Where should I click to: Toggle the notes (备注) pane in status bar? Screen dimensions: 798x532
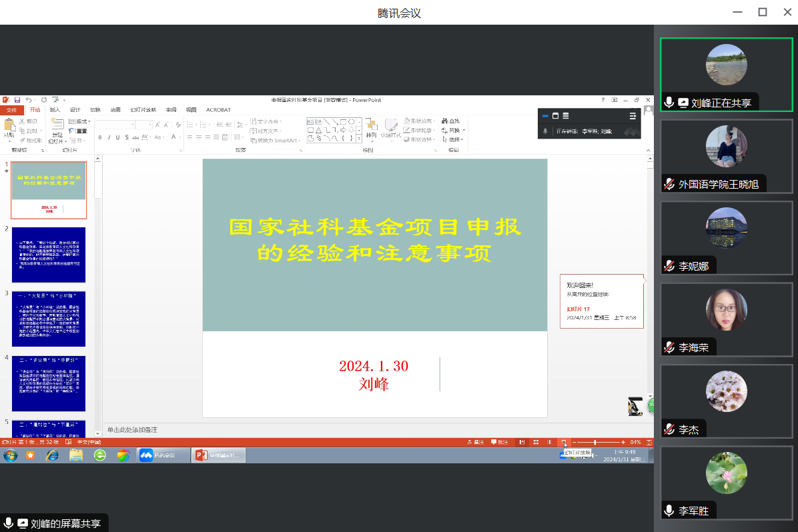point(476,442)
